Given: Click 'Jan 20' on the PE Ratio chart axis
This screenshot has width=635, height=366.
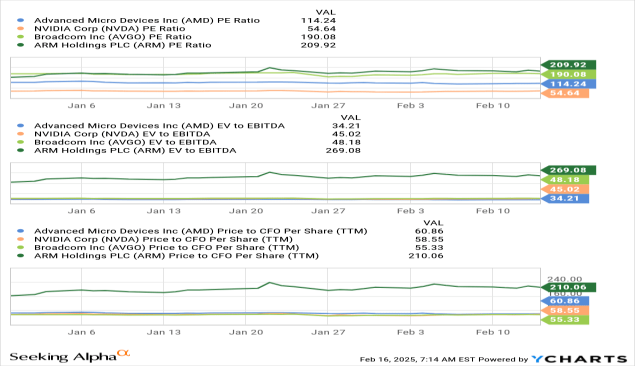Looking at the screenshot, I should pos(246,106).
